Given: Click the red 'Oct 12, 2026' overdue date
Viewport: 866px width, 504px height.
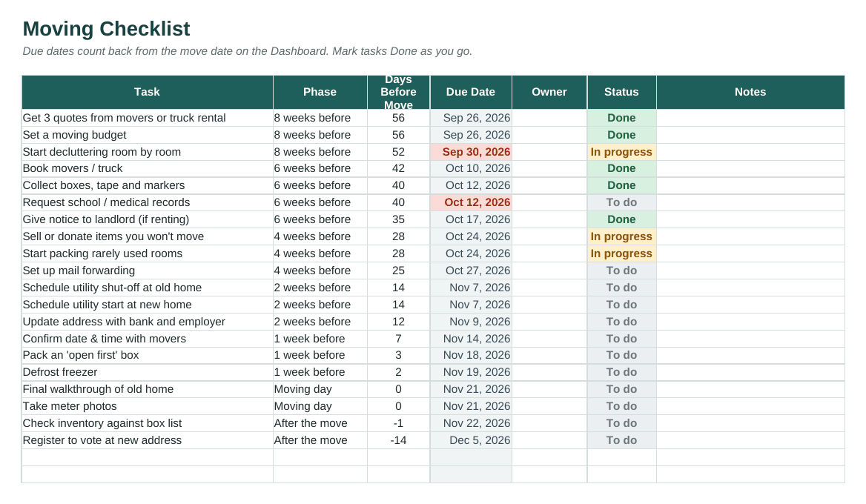Looking at the screenshot, I should pyautogui.click(x=471, y=202).
